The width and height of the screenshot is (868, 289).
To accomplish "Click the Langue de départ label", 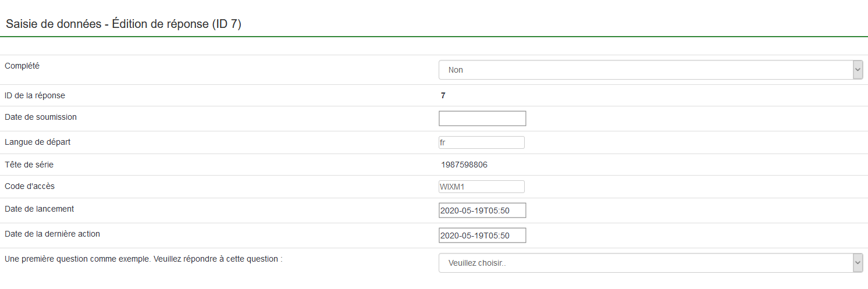I will point(37,142).
